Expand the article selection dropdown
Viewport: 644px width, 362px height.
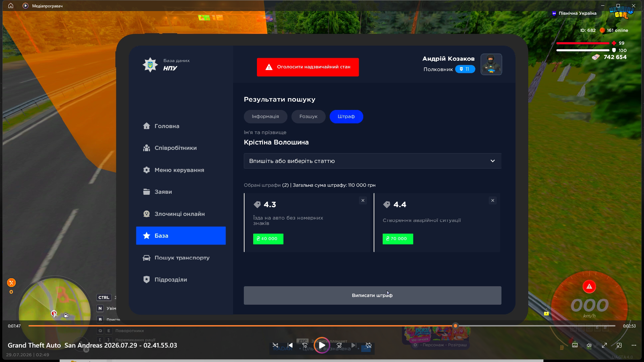[x=372, y=161]
